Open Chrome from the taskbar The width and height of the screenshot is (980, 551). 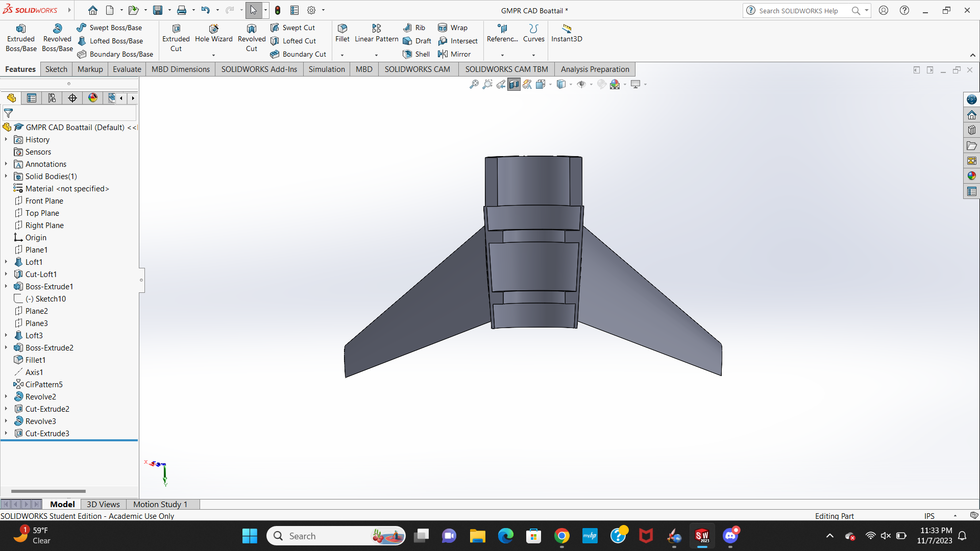[561, 536]
